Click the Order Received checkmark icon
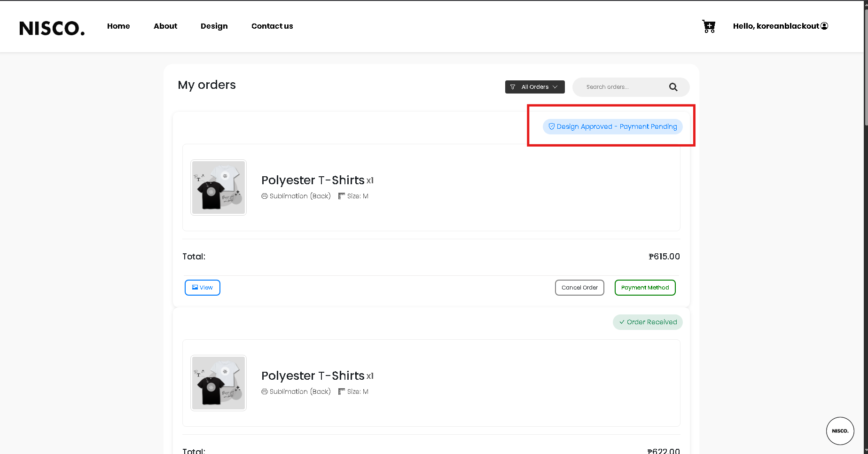The width and height of the screenshot is (868, 454). [622, 322]
